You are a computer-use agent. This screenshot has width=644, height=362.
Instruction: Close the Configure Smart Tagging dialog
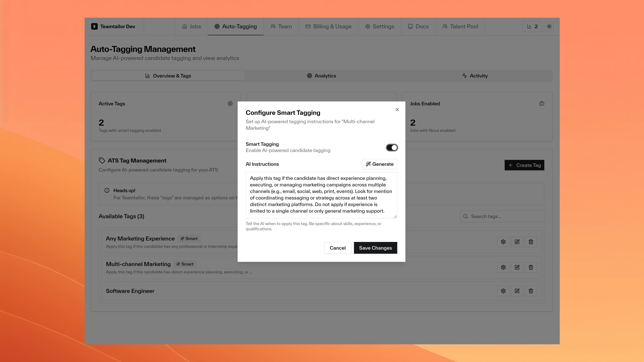click(x=397, y=109)
